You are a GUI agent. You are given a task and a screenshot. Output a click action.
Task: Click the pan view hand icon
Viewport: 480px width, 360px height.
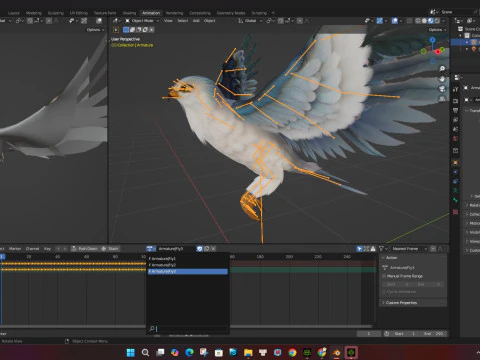442,79
